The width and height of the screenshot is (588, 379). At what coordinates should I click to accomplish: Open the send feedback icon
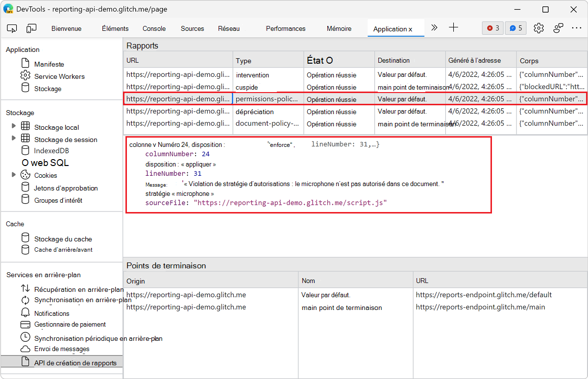click(558, 28)
